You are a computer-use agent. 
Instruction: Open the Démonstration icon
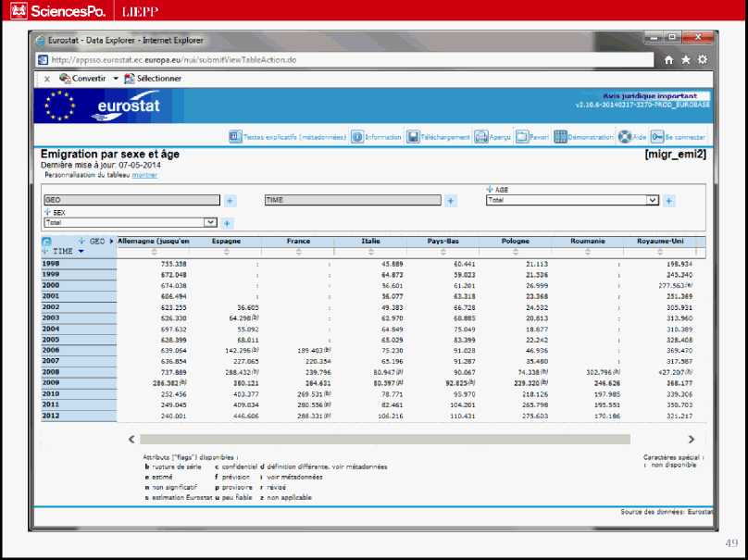pos(560,136)
